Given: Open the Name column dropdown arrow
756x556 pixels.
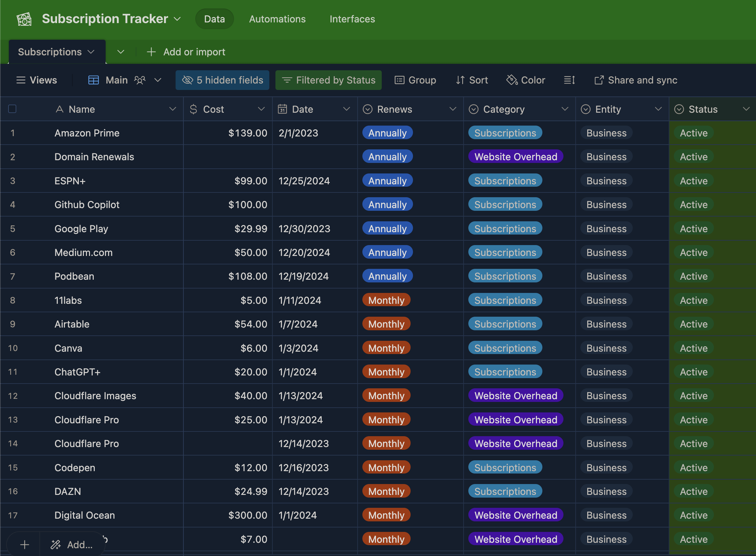Looking at the screenshot, I should pos(173,109).
